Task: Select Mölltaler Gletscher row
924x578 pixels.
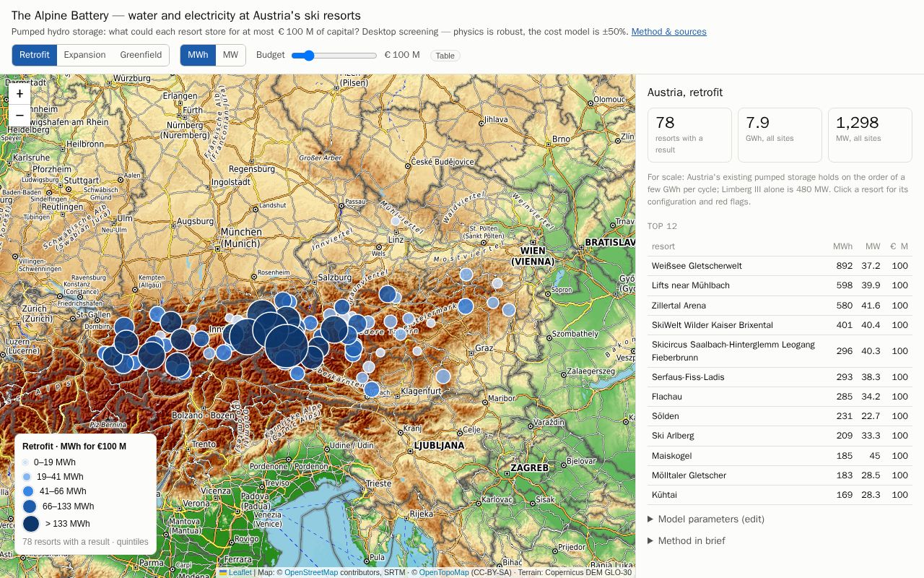Action: pyautogui.click(x=780, y=475)
